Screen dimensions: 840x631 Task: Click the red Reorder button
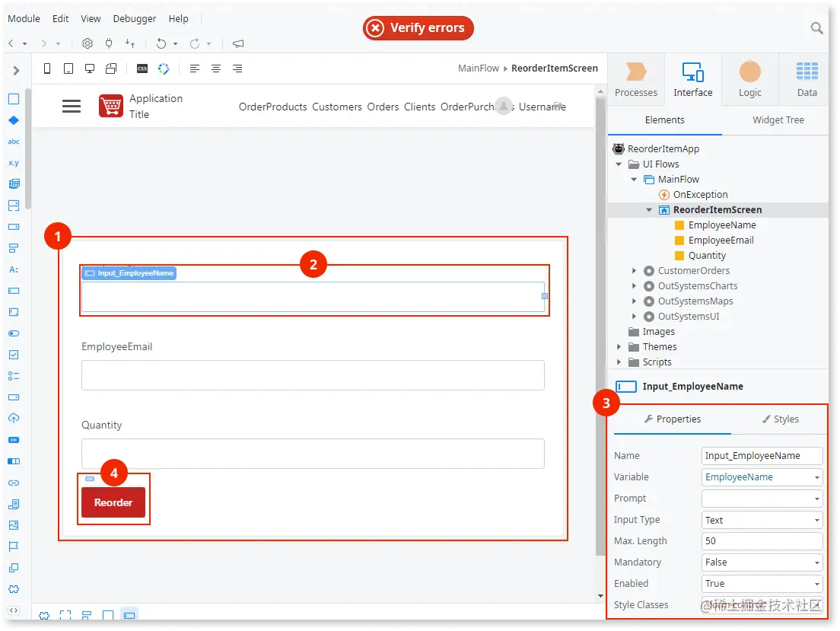coord(113,502)
